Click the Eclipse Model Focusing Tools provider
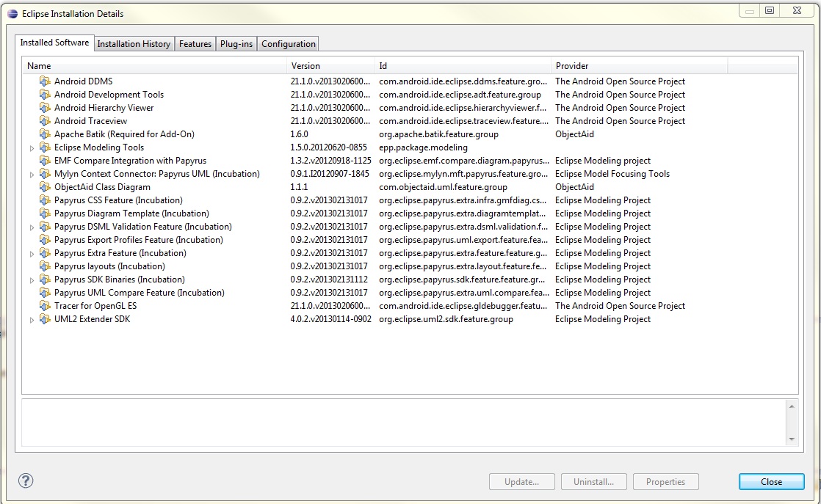 click(x=612, y=174)
